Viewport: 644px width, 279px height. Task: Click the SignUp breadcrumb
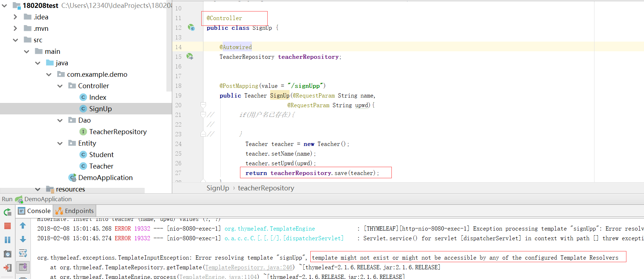(x=218, y=188)
